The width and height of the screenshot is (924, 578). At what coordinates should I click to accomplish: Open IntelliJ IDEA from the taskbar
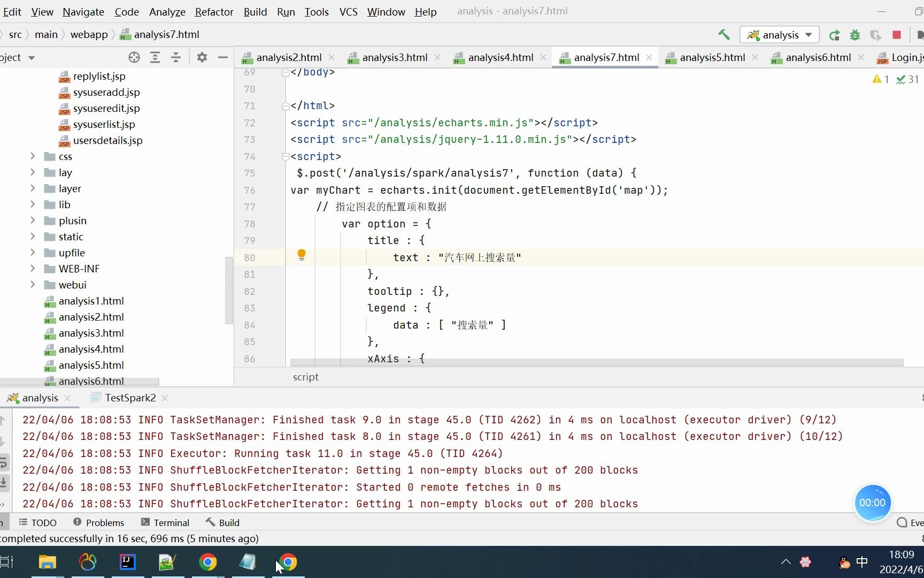127,562
